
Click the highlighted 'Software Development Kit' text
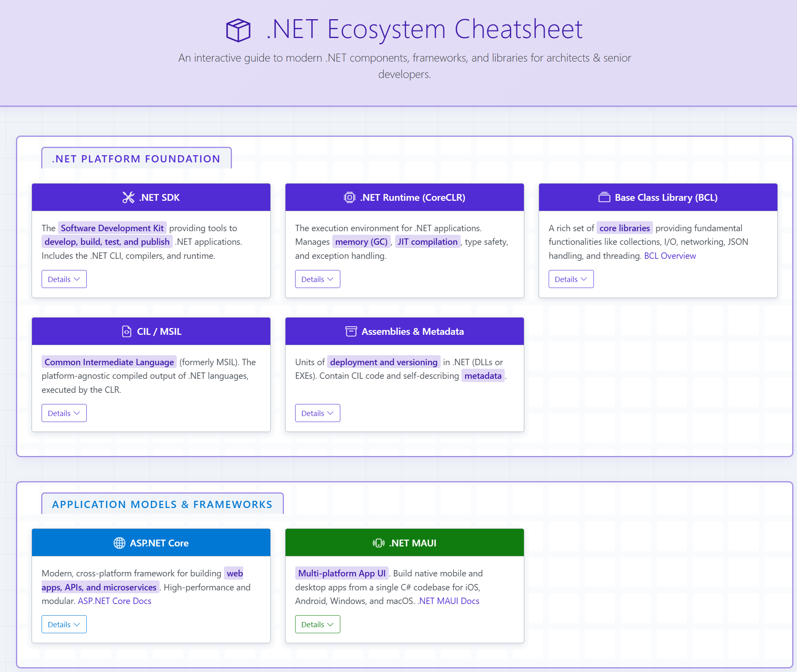(x=112, y=228)
